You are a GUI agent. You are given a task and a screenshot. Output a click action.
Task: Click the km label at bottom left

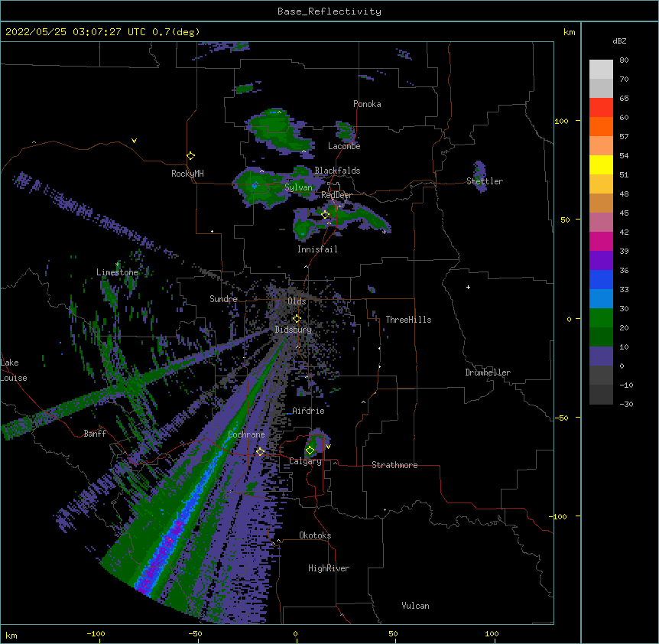pos(11,635)
